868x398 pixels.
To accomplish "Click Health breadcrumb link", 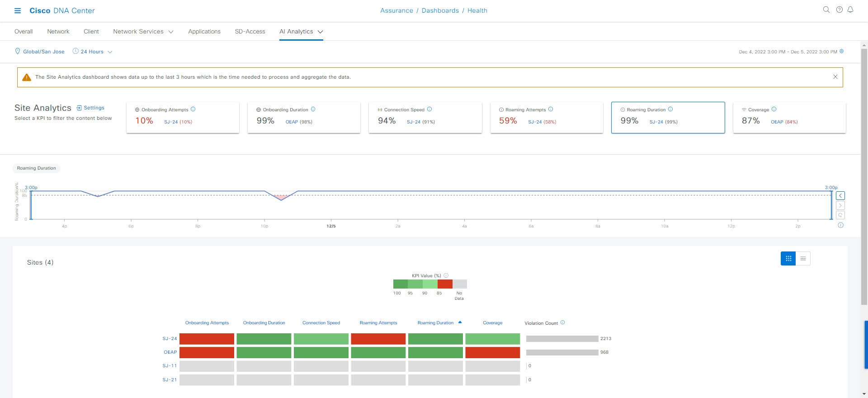I will [x=477, y=10].
